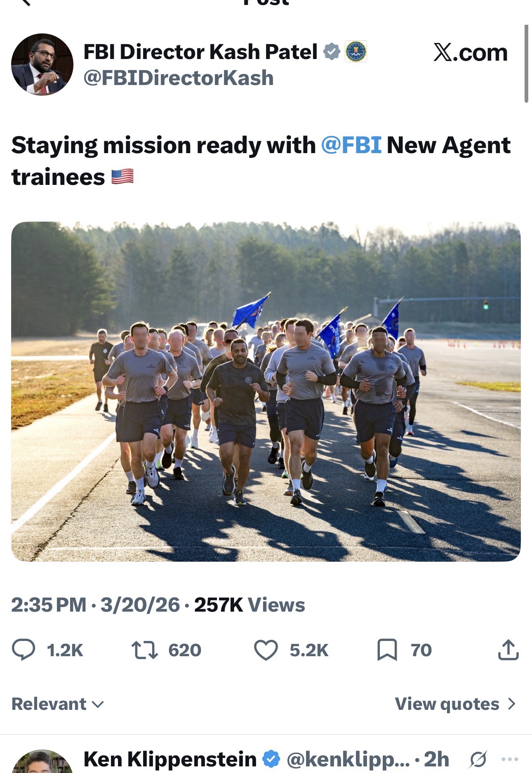Open the FBI Director Kash Patel profile picture
This screenshot has width=532, height=773.
click(42, 64)
